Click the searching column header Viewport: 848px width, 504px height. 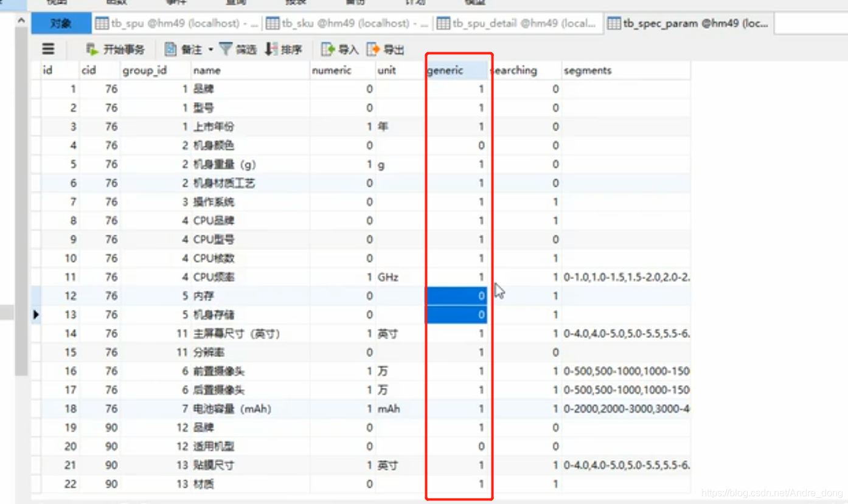524,71
